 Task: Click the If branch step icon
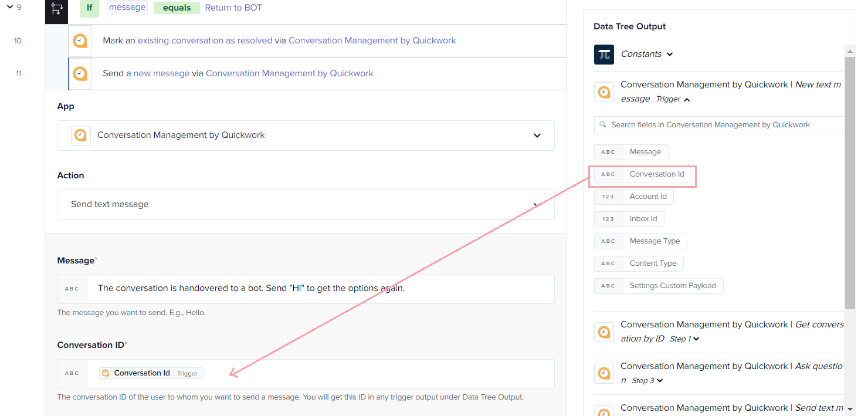(x=57, y=8)
